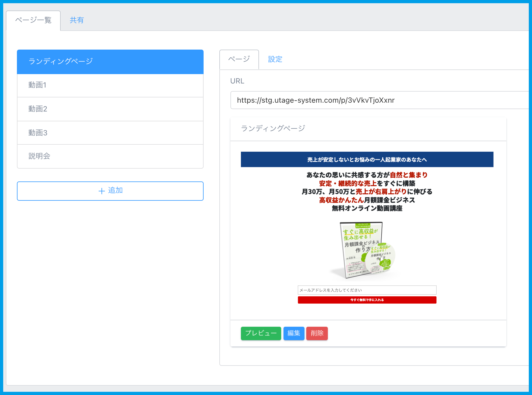Click the red 削除 button
532x395 pixels.
click(x=317, y=333)
